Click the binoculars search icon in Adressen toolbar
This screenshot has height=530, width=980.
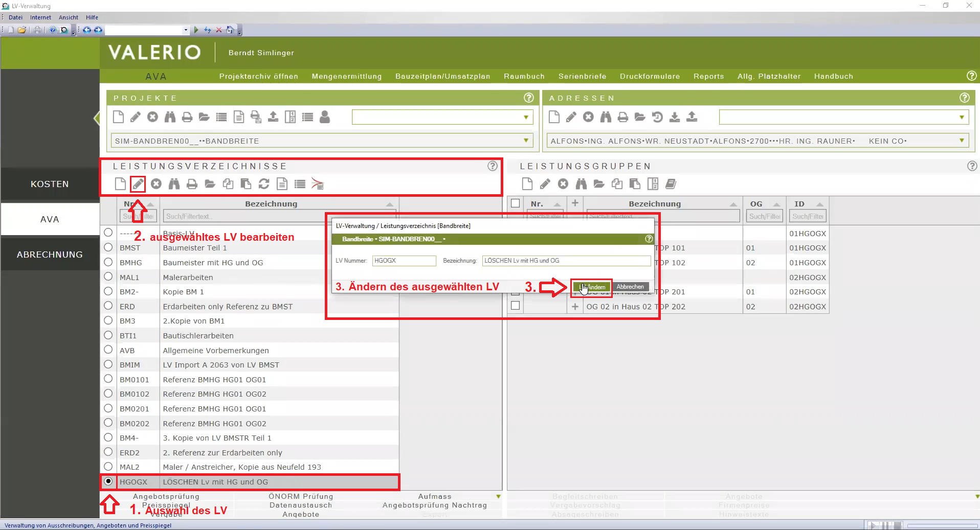coord(606,117)
